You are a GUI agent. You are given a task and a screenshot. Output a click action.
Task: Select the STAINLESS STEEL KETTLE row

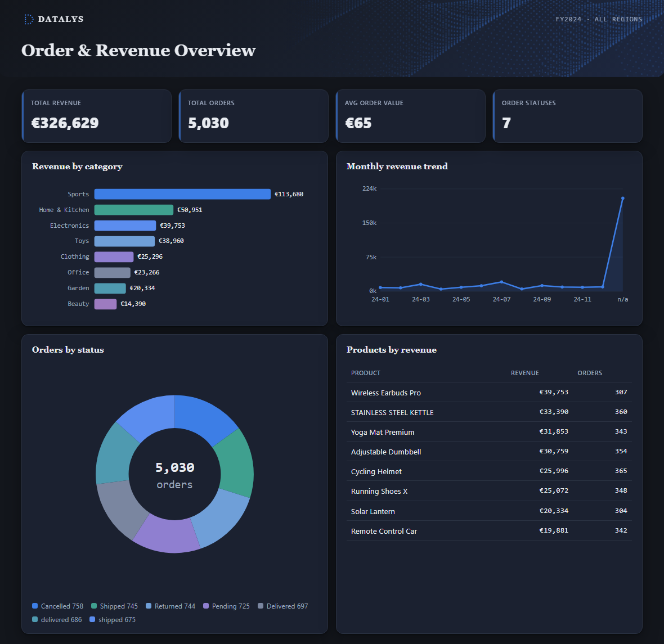(489, 412)
